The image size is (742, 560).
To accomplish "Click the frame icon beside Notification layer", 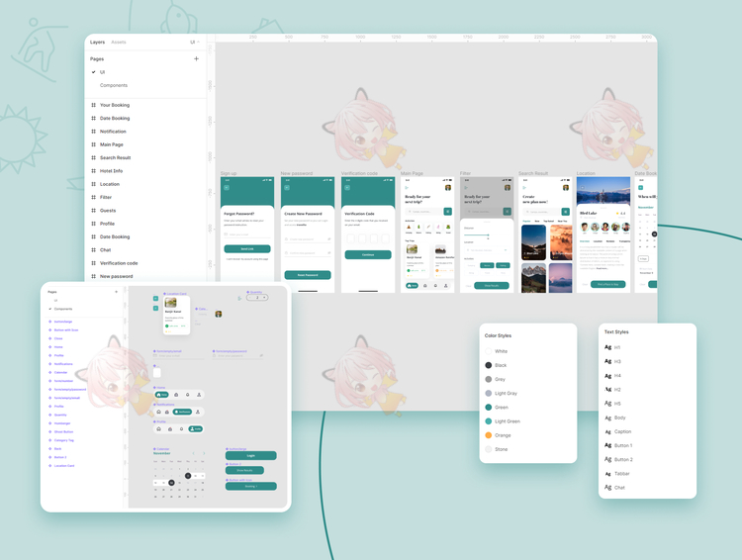I will point(93,132).
